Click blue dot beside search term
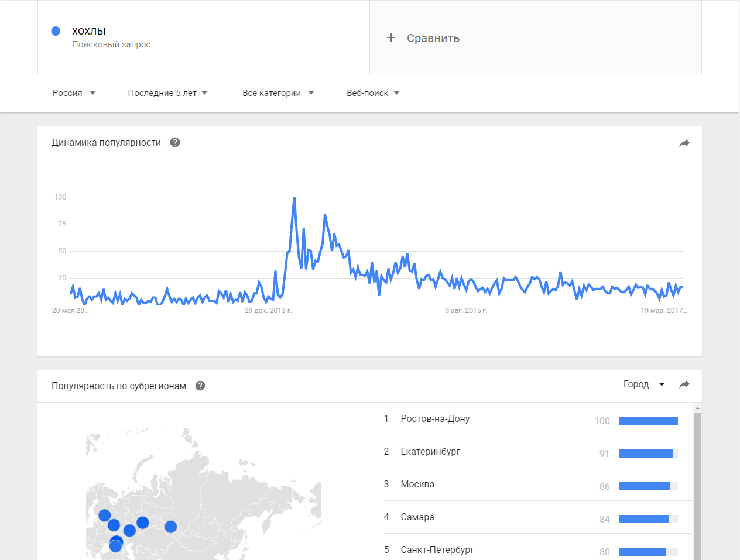Viewport: 740px width, 560px height. pos(56,31)
